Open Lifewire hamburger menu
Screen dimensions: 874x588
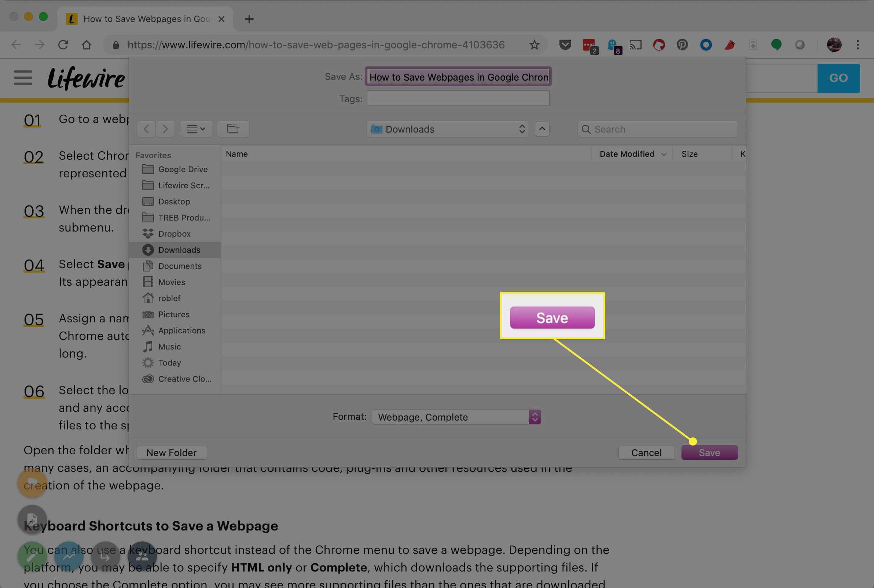(x=23, y=78)
